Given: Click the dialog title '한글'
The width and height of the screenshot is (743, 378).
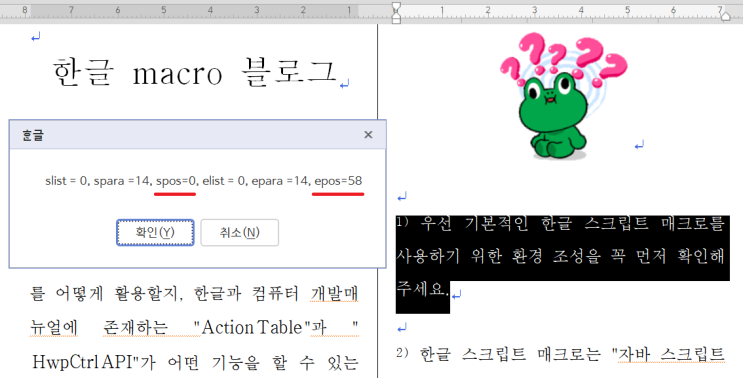Looking at the screenshot, I should click(x=33, y=135).
